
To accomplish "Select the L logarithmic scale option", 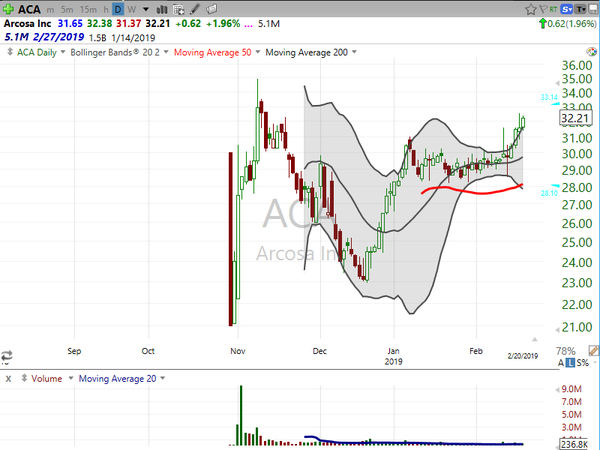I will click(x=570, y=363).
